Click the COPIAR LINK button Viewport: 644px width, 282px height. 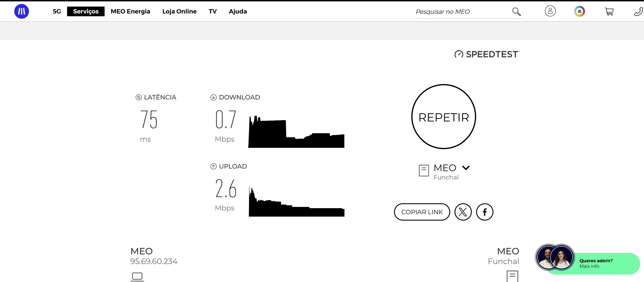(422, 212)
